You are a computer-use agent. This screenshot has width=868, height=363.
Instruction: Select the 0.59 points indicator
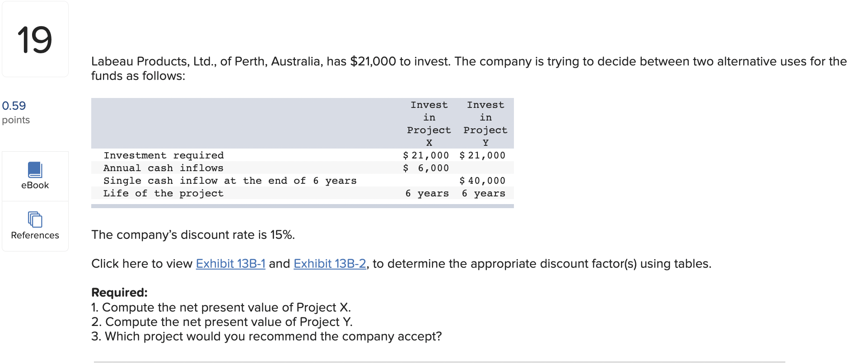point(14,106)
